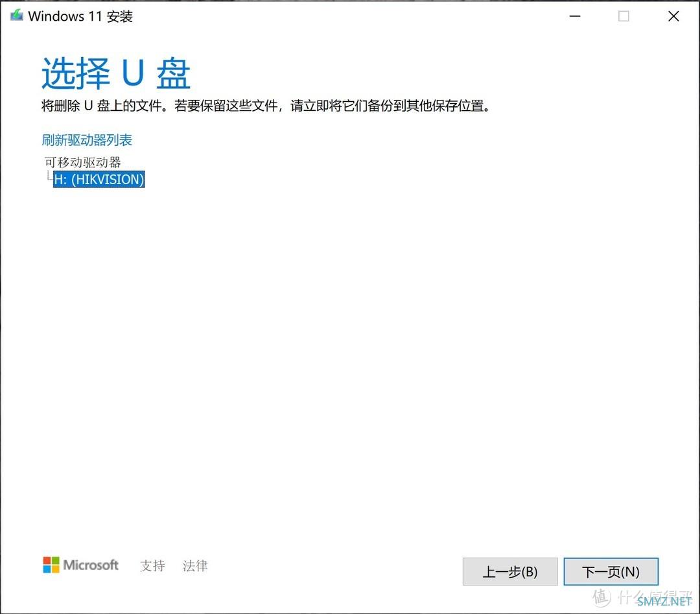Click the Microsoft wordmark text

click(x=91, y=565)
